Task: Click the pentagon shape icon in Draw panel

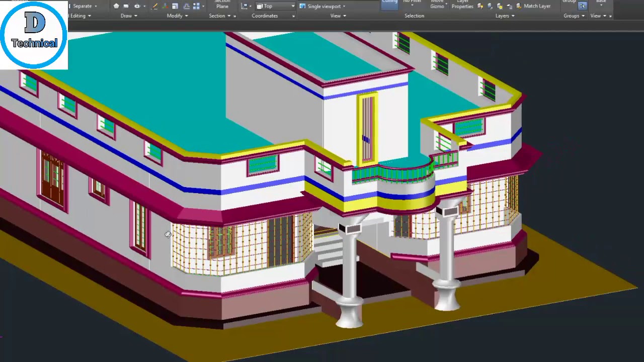Action: (116, 6)
